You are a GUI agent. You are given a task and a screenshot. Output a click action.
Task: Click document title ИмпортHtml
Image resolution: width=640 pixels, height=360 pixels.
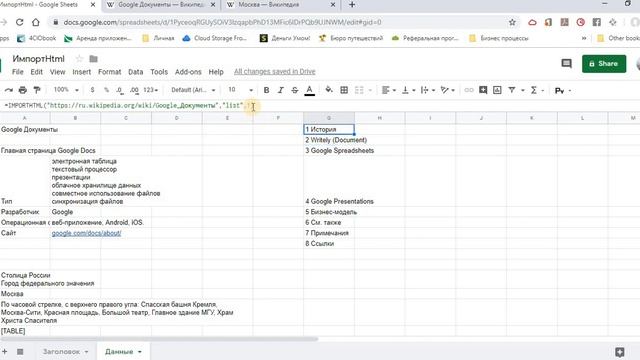click(x=38, y=59)
